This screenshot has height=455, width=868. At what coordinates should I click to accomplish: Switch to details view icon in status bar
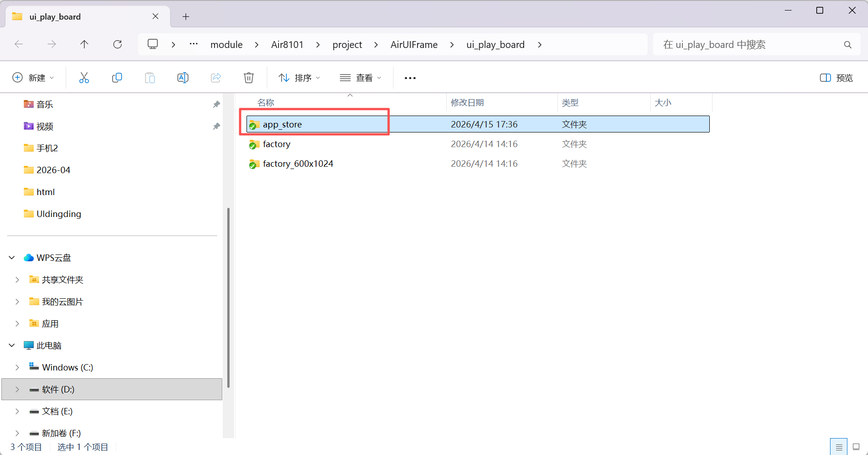(x=839, y=447)
